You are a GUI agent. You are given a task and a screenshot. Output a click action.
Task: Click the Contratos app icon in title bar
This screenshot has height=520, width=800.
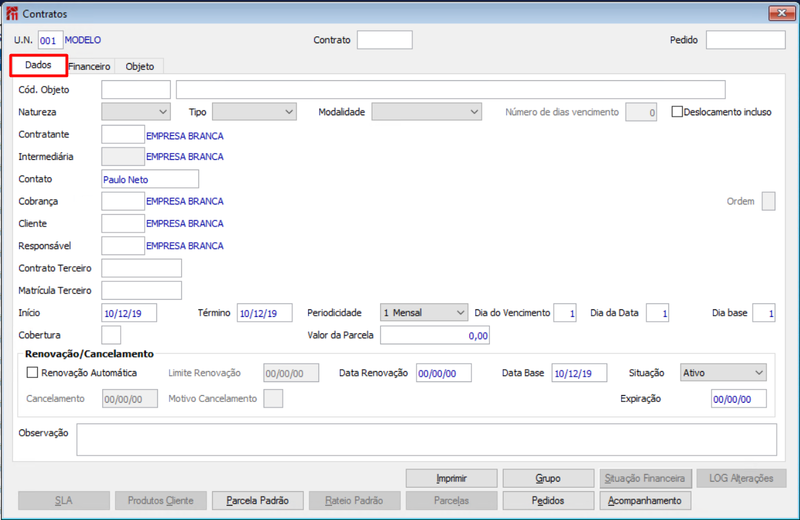click(x=12, y=14)
